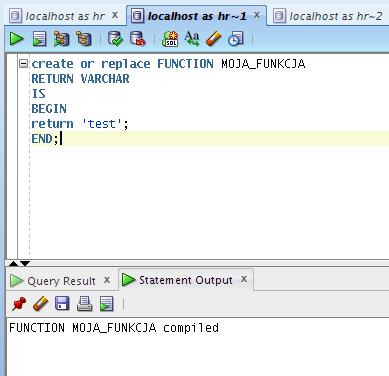Close the Query Result tab
The width and height of the screenshot is (389, 376).
107,280
